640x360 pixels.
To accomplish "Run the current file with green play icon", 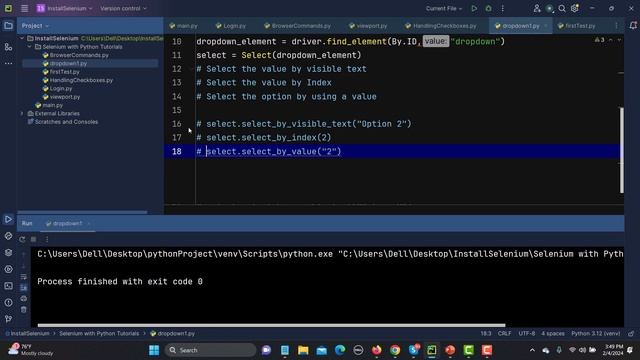I will tap(474, 8).
